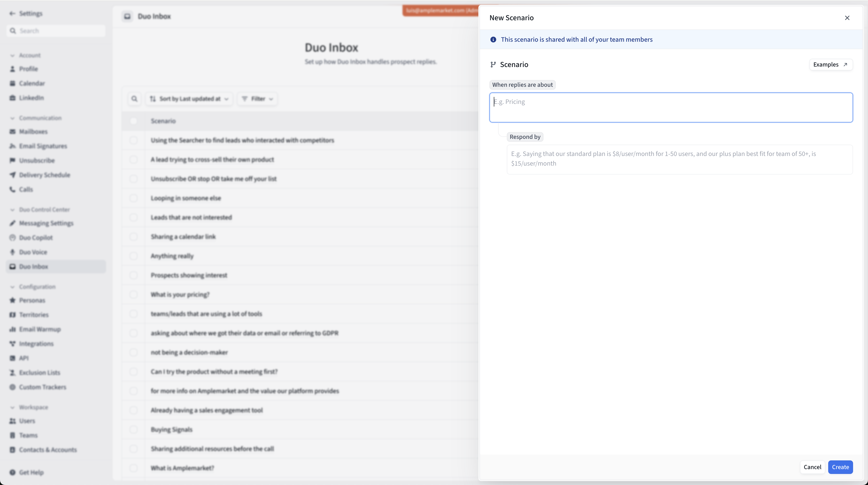Check 'Looping in someone else' scenario checkbox
Image resolution: width=868 pixels, height=485 pixels.
pyautogui.click(x=133, y=198)
